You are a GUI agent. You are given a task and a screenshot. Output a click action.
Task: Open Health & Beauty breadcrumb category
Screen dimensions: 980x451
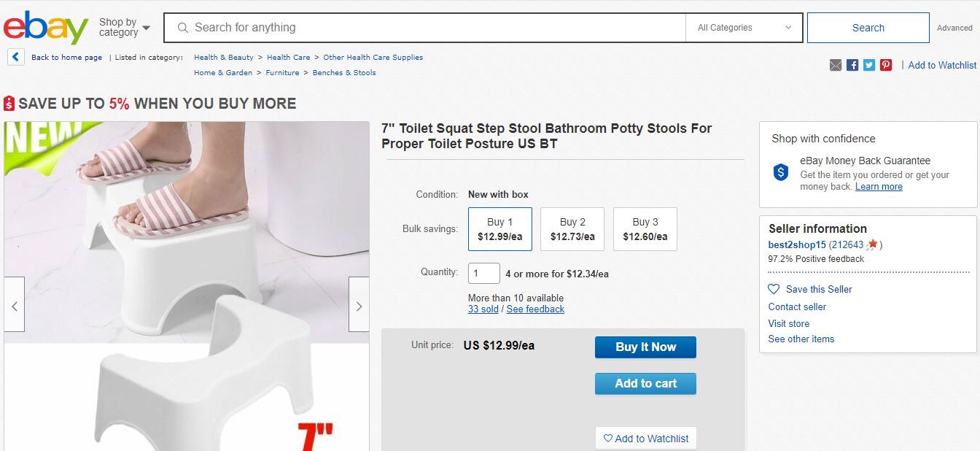[x=224, y=57]
